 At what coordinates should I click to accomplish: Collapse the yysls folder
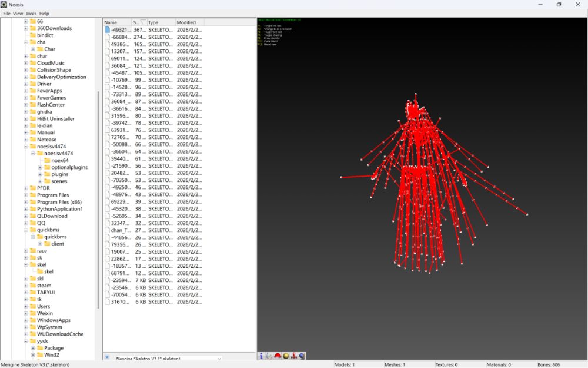coord(26,341)
